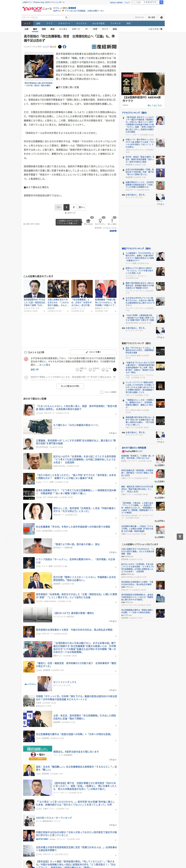Screen dimensions: 186x868
Task: Click the ログイン link
Action: point(57,11)
